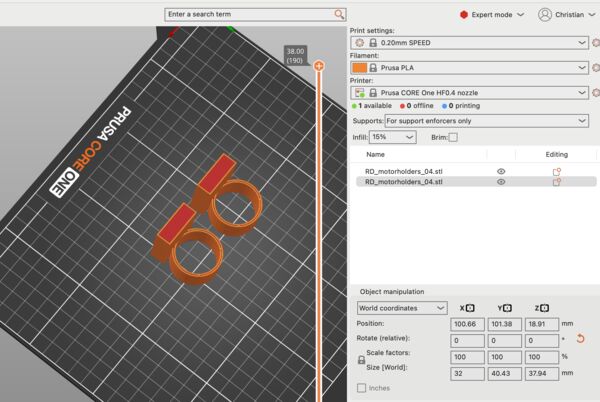Click the Name column header
This screenshot has width=600, height=402.
coord(375,155)
